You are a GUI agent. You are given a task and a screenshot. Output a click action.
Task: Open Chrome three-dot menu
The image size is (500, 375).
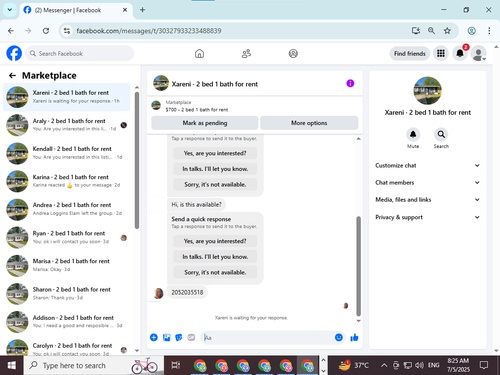click(489, 31)
